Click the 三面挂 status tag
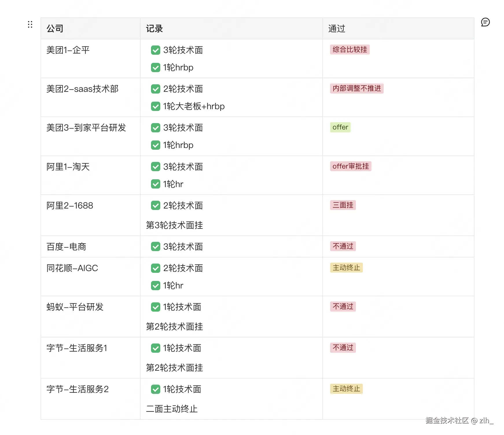The height and width of the screenshot is (435, 504). tap(343, 205)
